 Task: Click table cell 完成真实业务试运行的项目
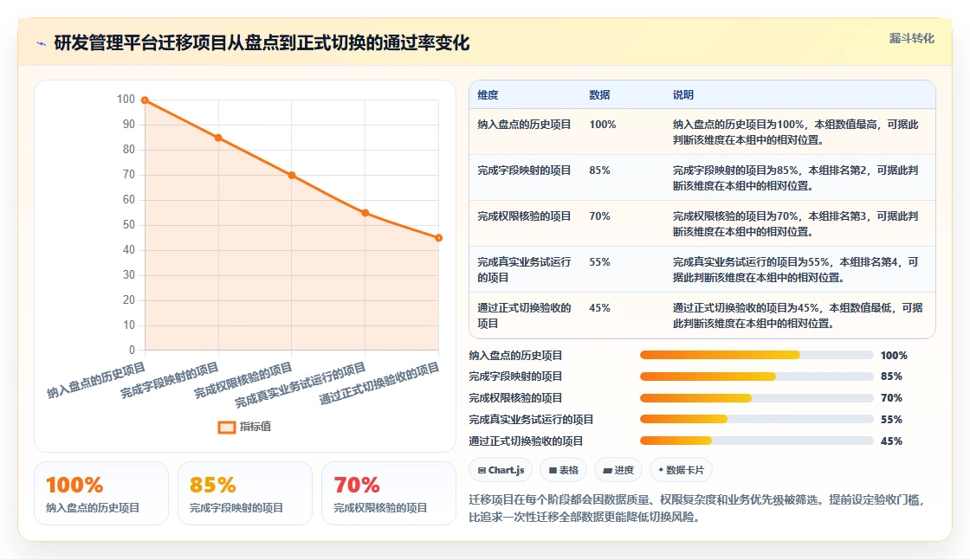[x=524, y=270]
